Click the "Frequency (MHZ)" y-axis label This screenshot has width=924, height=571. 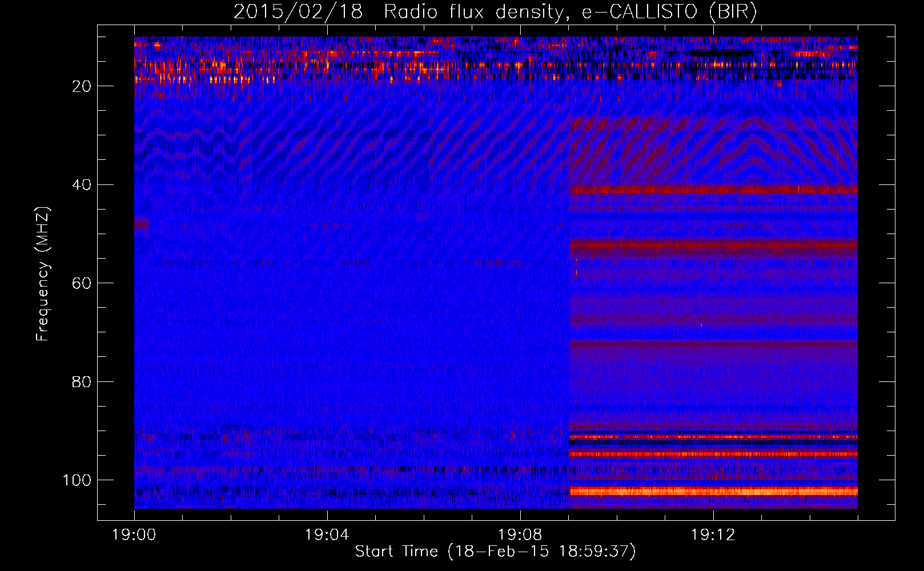43,274
